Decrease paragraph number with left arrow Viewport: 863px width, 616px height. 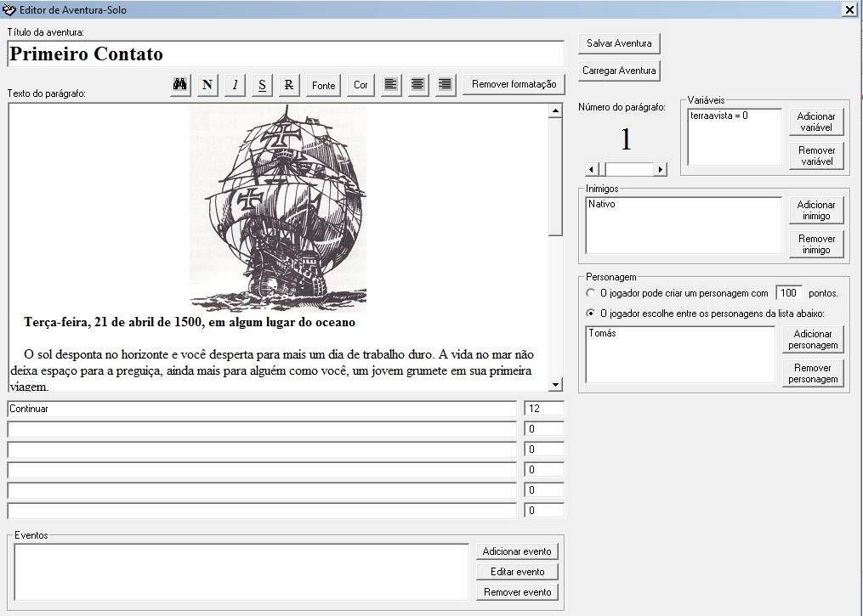(x=591, y=169)
